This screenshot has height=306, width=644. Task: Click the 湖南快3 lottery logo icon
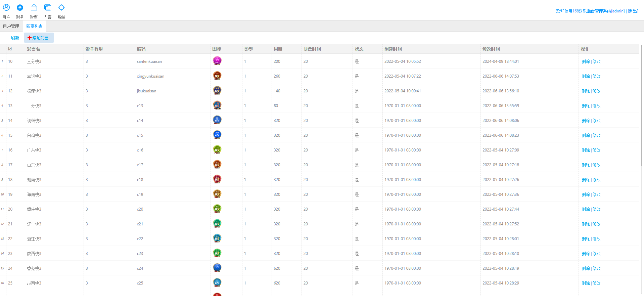point(217,179)
